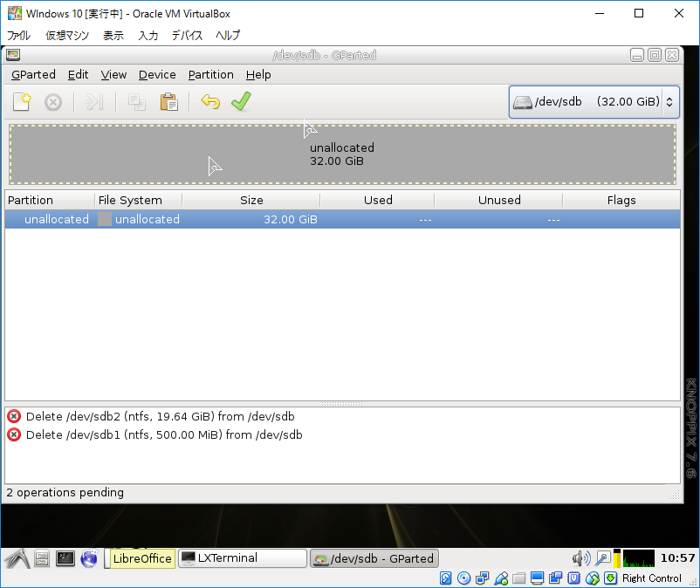Viewport: 700px width, 588px height.
Task: Click VirtualBox shared folders status icon
Action: (518, 578)
